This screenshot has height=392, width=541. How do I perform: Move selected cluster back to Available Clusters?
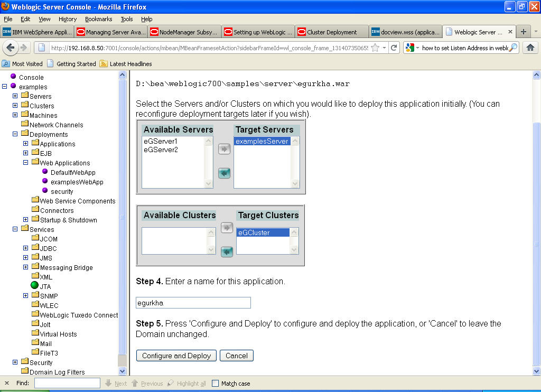(x=227, y=252)
